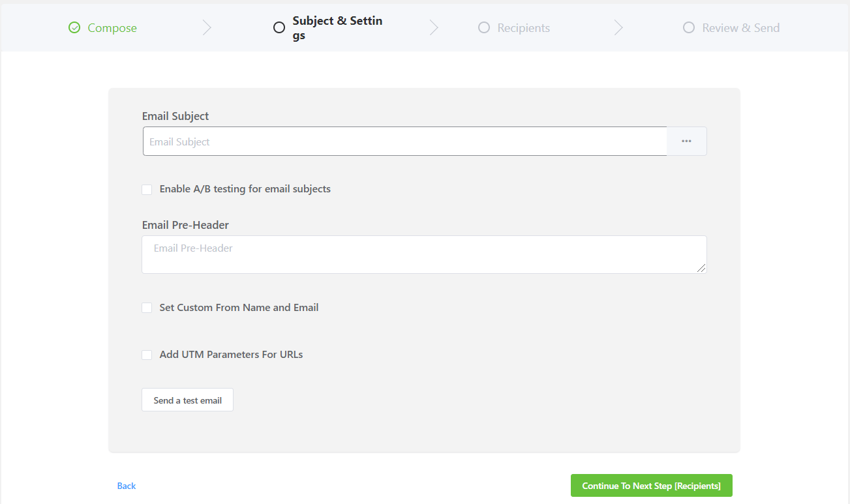The image size is (850, 504).
Task: Click Continue To Next Step [Recipients] button
Action: pos(651,486)
